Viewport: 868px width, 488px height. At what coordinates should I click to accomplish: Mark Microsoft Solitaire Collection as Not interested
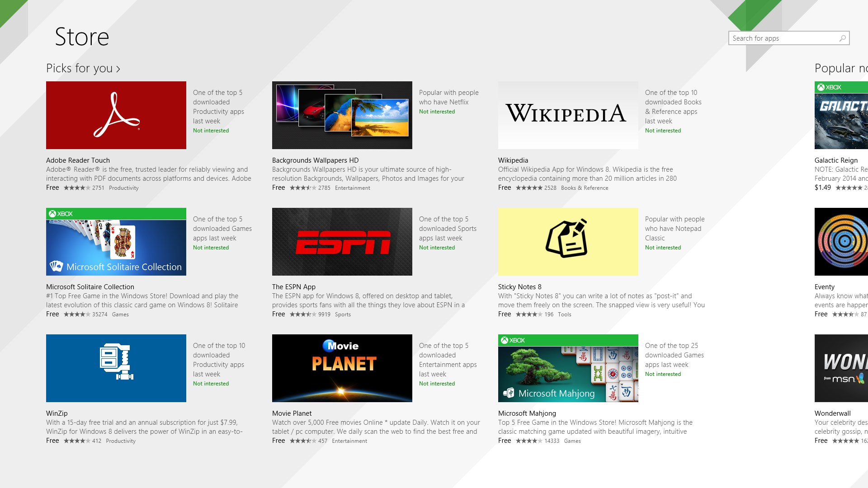pyautogui.click(x=211, y=248)
